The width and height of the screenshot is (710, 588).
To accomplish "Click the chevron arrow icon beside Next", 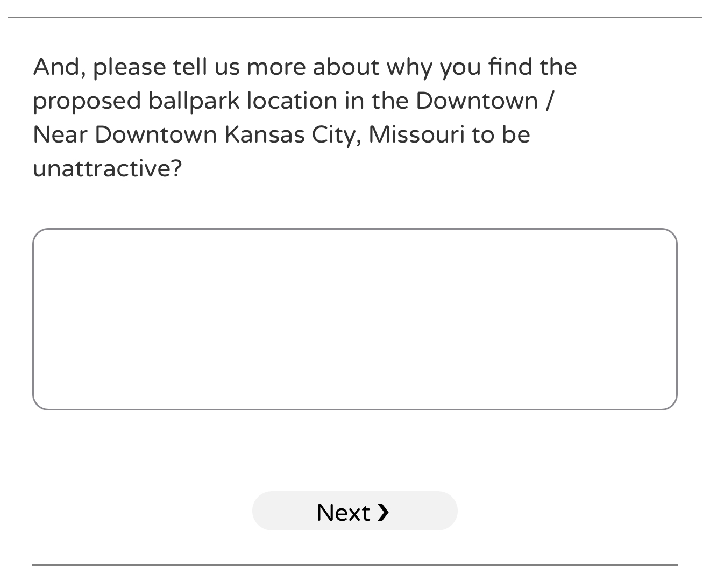I will (x=383, y=512).
